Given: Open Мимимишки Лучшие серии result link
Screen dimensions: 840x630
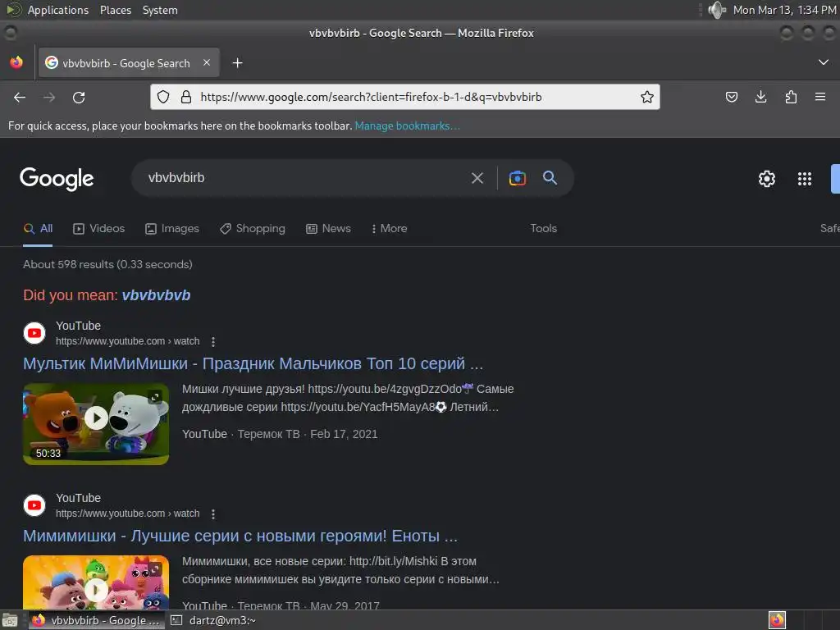Looking at the screenshot, I should point(240,536).
